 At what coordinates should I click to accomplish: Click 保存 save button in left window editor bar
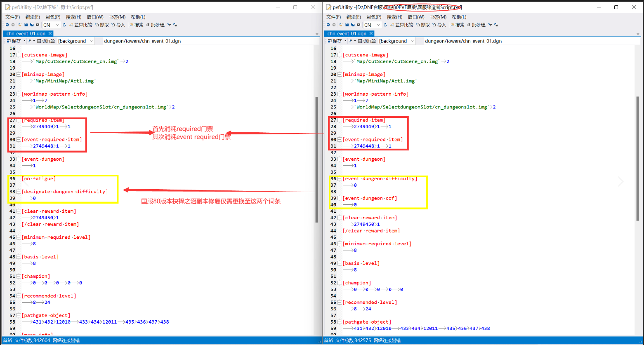(14, 41)
